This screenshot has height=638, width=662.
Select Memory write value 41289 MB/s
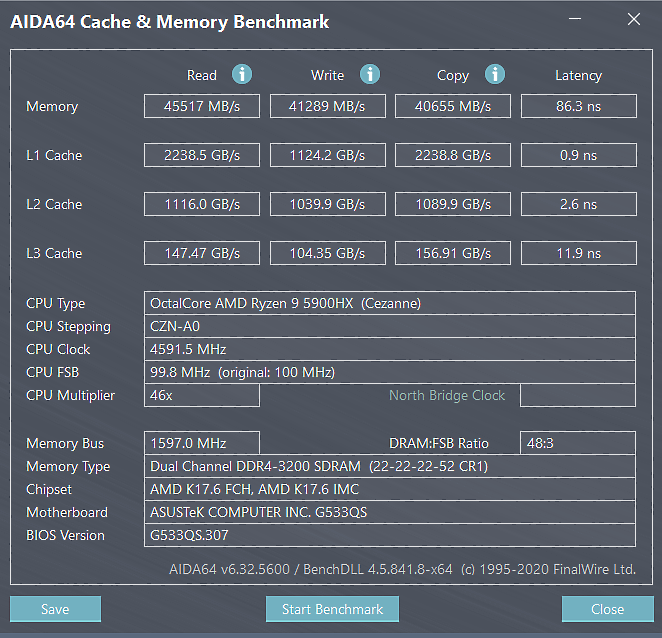pos(328,106)
